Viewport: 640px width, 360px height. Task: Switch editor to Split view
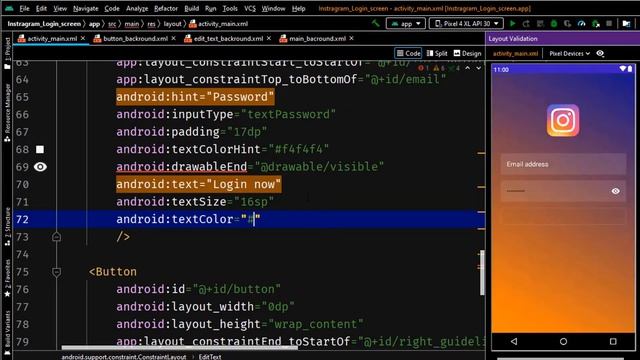click(x=437, y=53)
